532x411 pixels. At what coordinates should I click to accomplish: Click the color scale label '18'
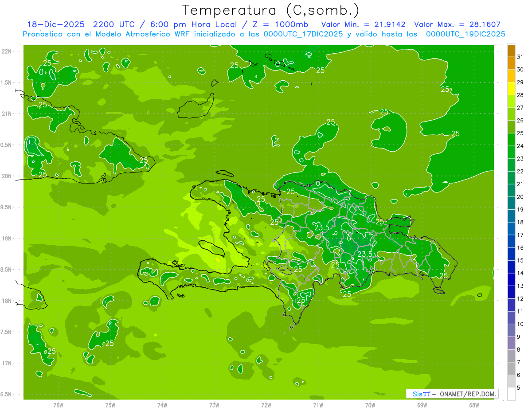point(520,222)
